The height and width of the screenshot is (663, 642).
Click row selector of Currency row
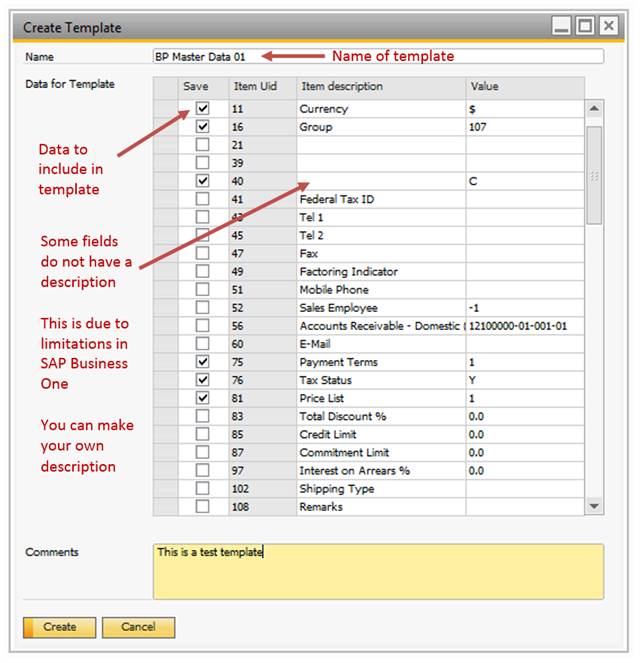pyautogui.click(x=165, y=109)
